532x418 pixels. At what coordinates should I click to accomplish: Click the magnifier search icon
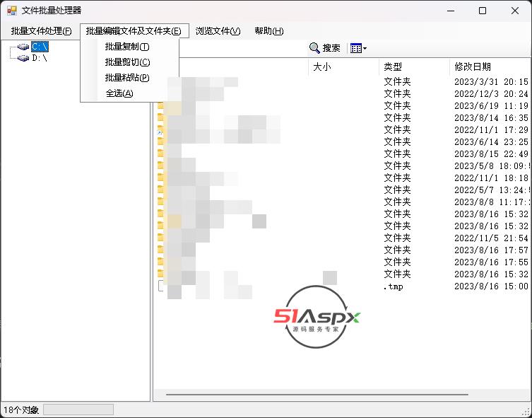(x=314, y=48)
